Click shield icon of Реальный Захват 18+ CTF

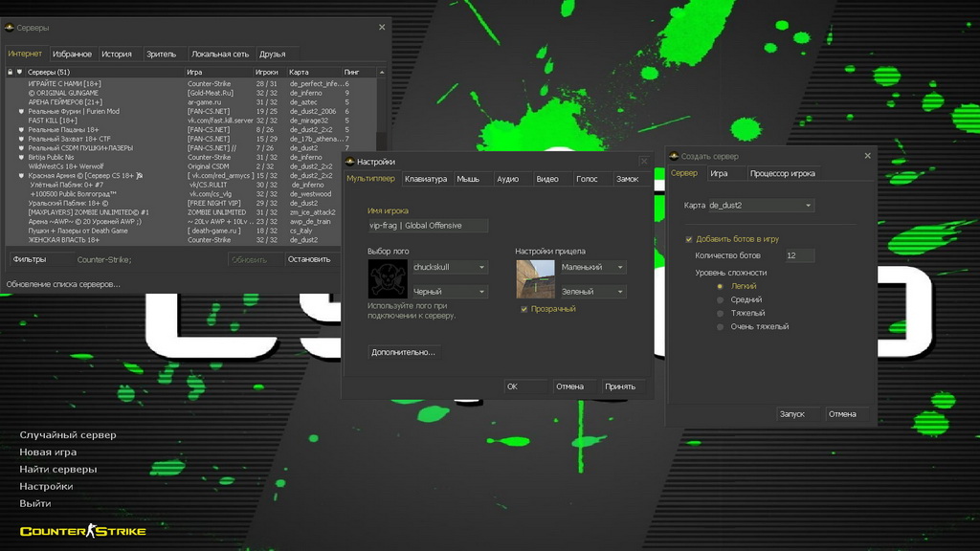point(21,139)
